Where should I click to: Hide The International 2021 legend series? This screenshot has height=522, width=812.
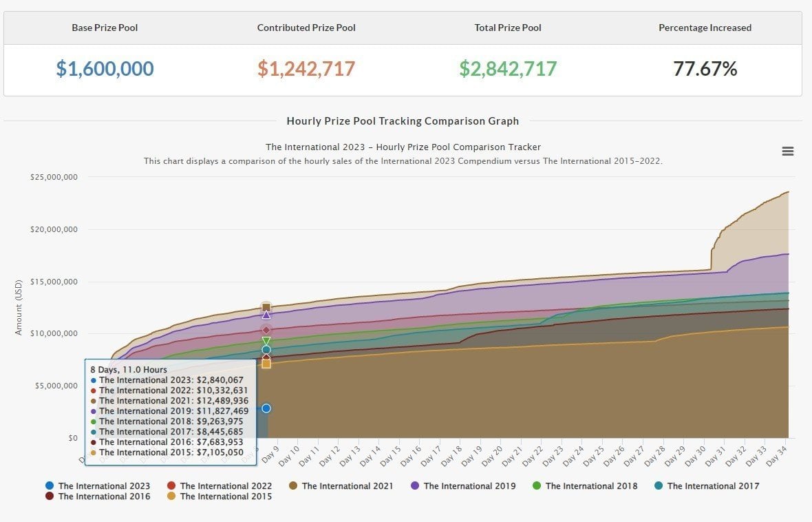(341, 486)
